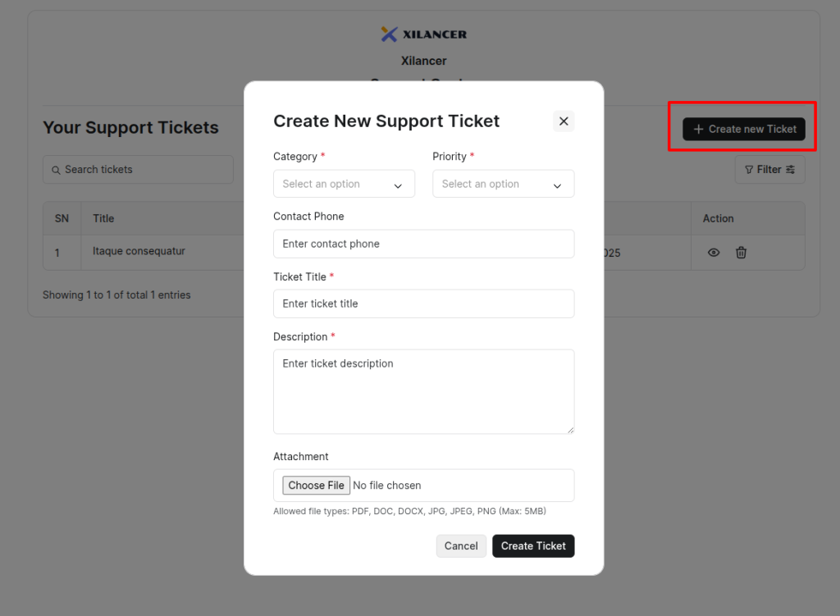This screenshot has height=616, width=840.
Task: Click the trash icon to delete ticket
Action: pyautogui.click(x=741, y=253)
